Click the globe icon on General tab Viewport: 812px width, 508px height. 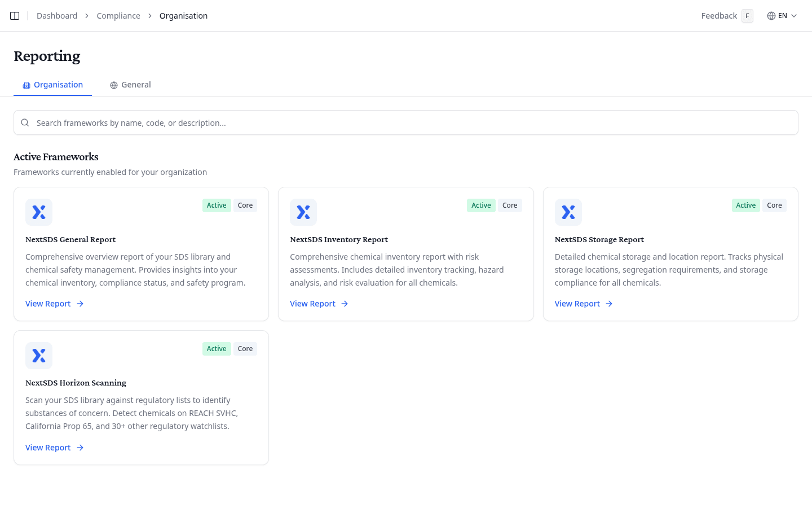(113, 85)
